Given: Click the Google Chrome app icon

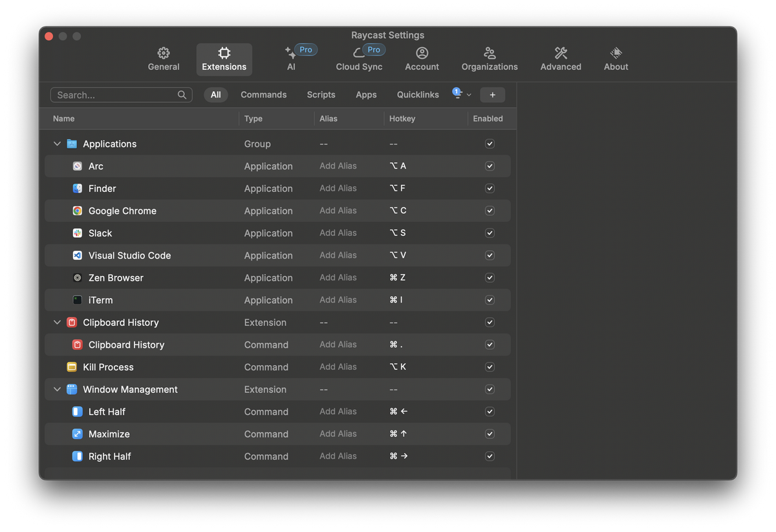Looking at the screenshot, I should click(x=78, y=211).
